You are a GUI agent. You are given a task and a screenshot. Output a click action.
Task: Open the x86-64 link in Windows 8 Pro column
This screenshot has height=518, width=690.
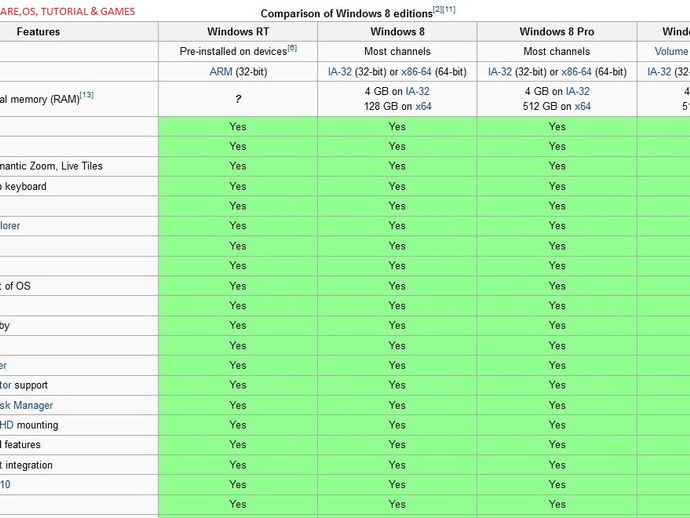pyautogui.click(x=576, y=72)
